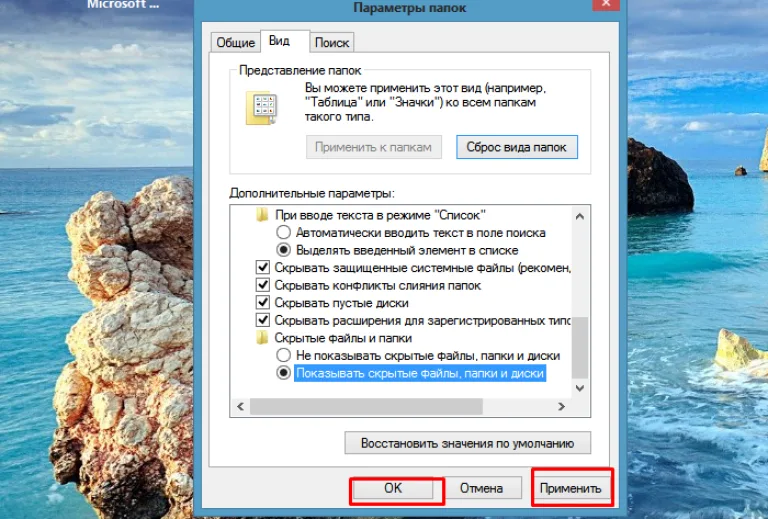Click the Скрытые файлы и папки label

coord(343,338)
